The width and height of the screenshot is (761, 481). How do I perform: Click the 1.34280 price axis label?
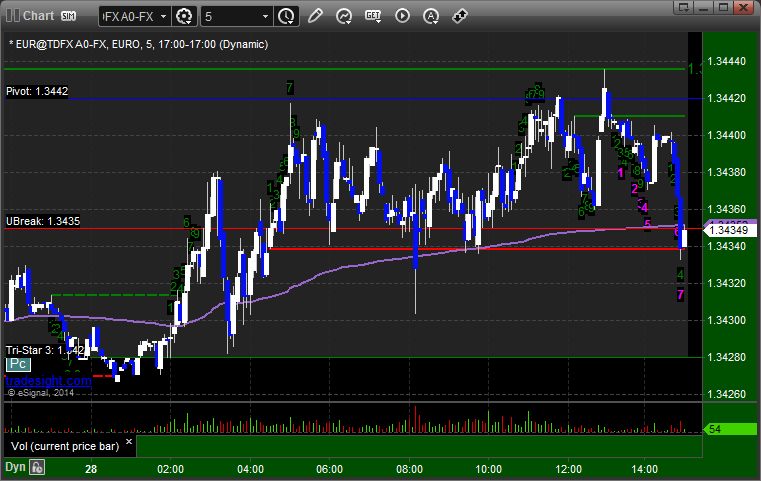coord(727,357)
